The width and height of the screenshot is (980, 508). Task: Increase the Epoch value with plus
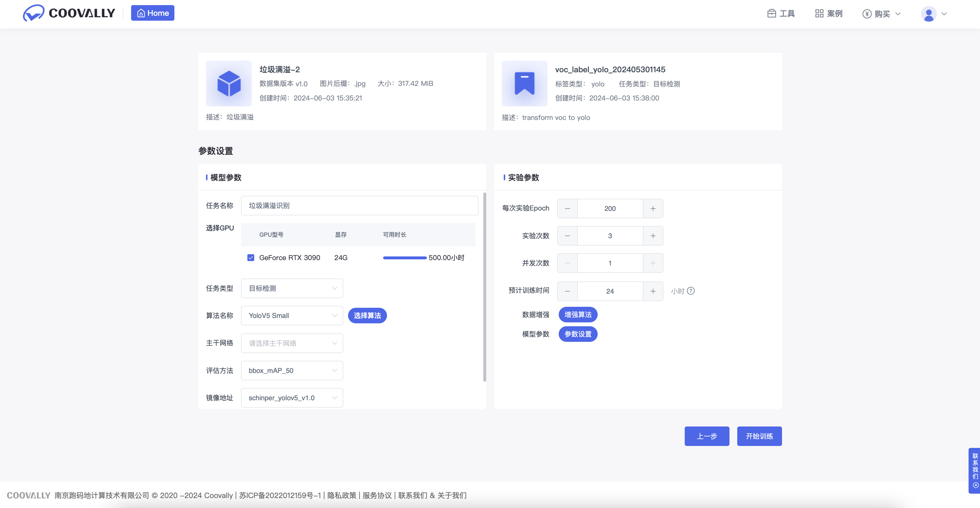click(x=653, y=209)
